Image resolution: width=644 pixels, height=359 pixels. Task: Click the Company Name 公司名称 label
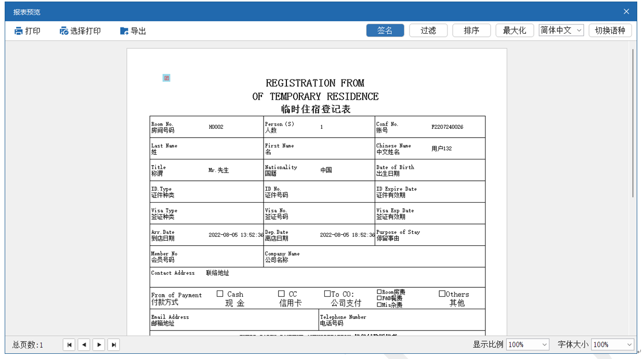(282, 257)
